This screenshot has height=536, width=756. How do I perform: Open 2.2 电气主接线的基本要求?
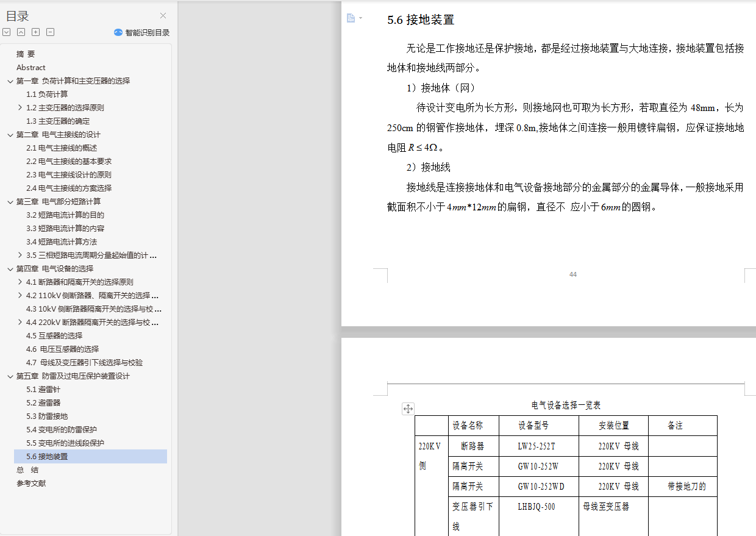[x=69, y=162]
